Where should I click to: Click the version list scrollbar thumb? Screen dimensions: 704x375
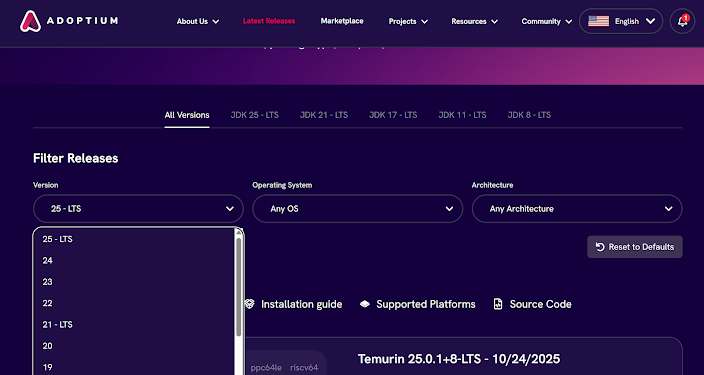click(239, 287)
